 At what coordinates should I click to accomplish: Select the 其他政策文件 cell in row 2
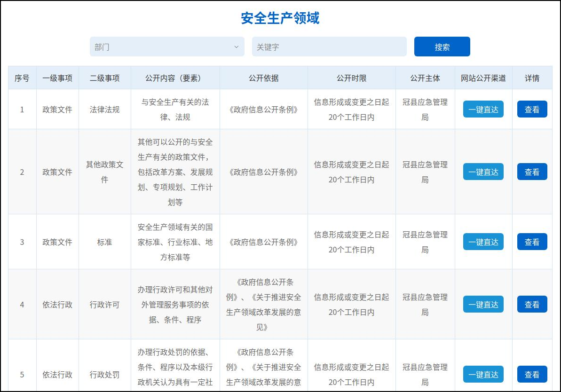105,172
